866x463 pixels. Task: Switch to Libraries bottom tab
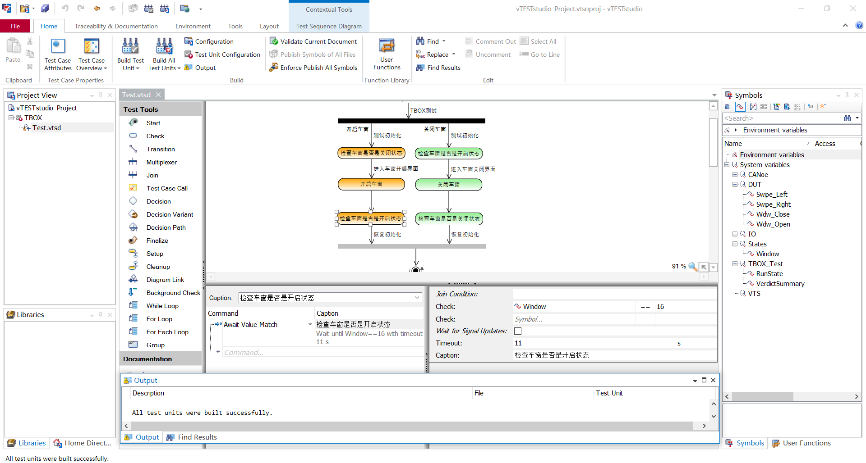click(x=27, y=443)
